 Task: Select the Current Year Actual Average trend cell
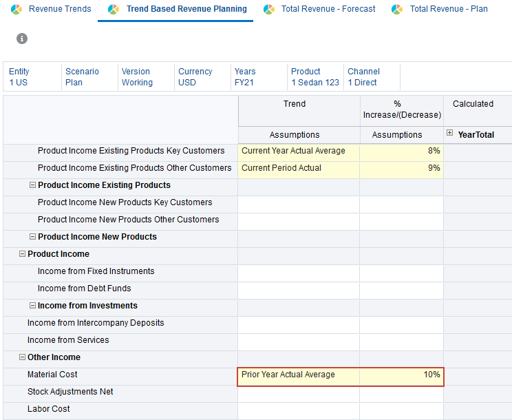pyautogui.click(x=299, y=151)
